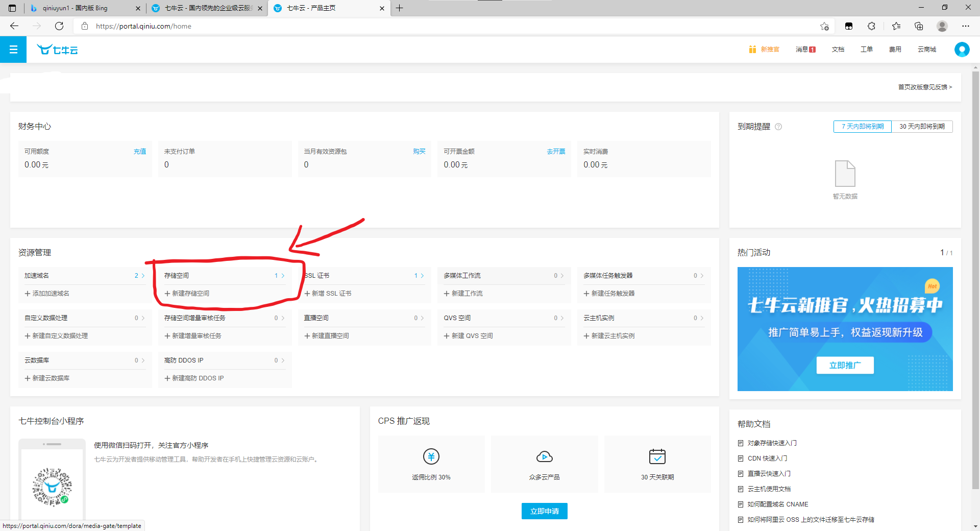
Task: Click the 到期提醒 help question icon
Action: (x=778, y=127)
